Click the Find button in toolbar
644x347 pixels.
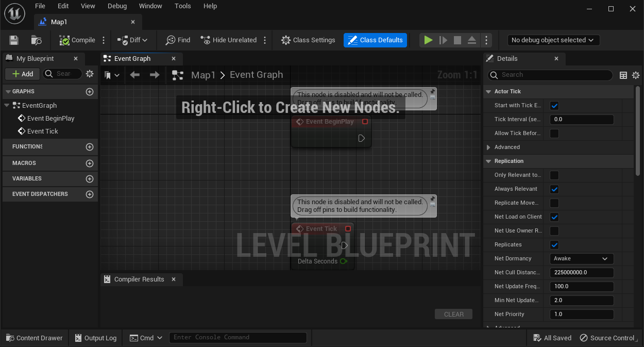point(178,40)
